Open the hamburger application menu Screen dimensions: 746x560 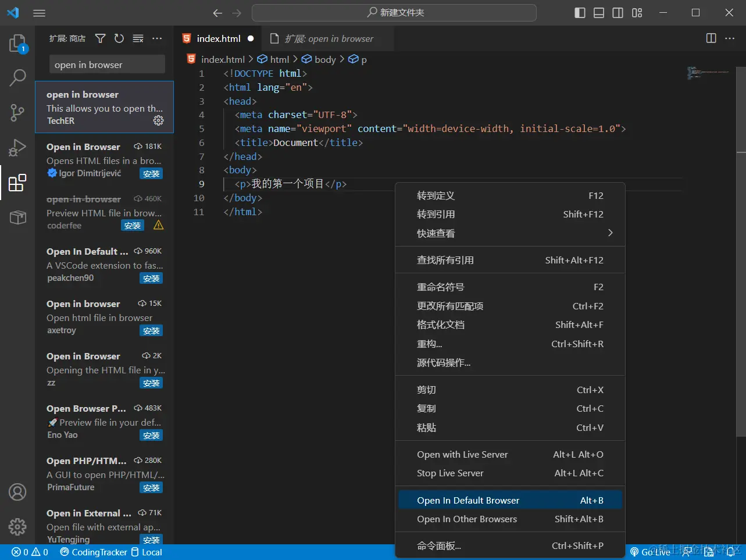[x=40, y=13]
